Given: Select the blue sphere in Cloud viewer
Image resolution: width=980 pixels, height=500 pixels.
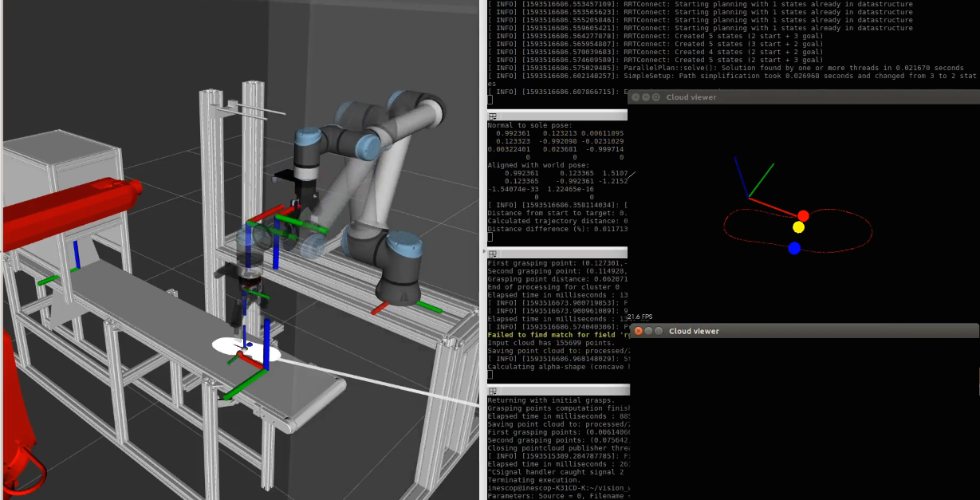Looking at the screenshot, I should pyautogui.click(x=794, y=248).
